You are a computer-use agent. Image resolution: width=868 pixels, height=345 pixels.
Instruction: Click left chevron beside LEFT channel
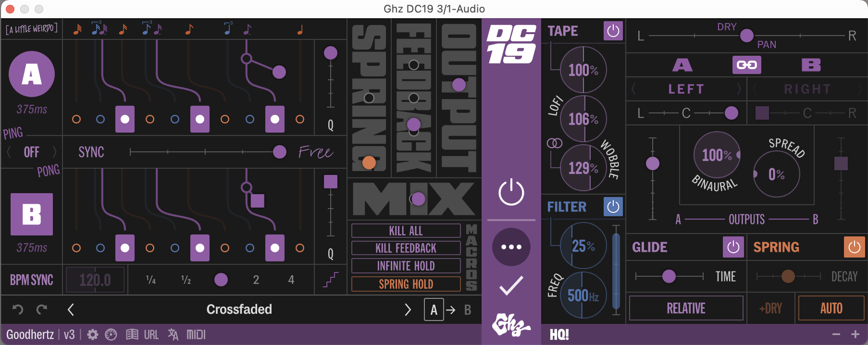[633, 89]
